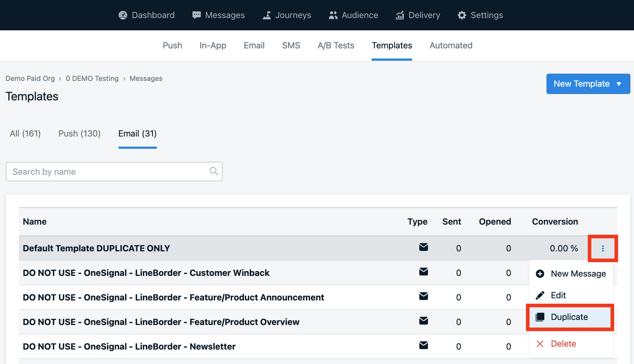Switch to the SMS tab
Screen dimensions: 634x364
point(291,45)
